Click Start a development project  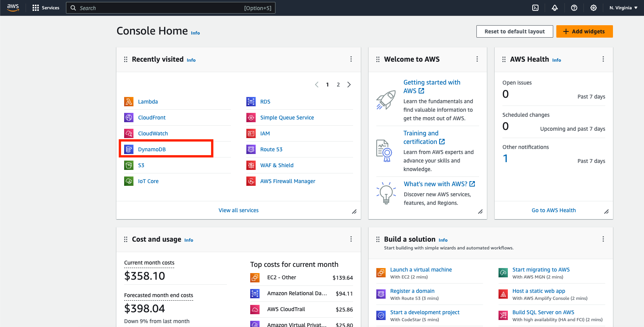425,312
